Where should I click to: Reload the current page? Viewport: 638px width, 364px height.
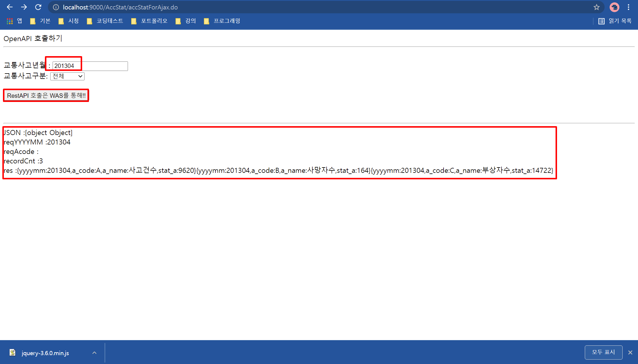coord(38,7)
